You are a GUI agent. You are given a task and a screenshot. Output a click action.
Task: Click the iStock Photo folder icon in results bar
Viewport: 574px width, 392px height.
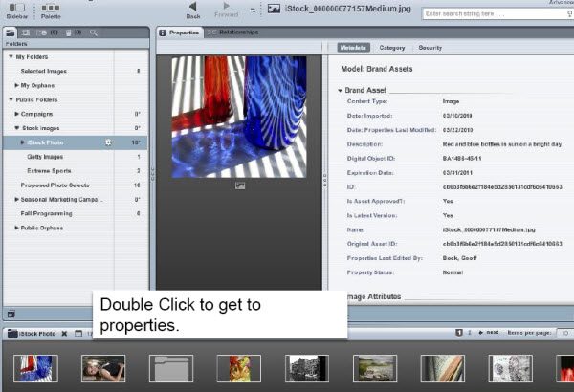pos(12,334)
